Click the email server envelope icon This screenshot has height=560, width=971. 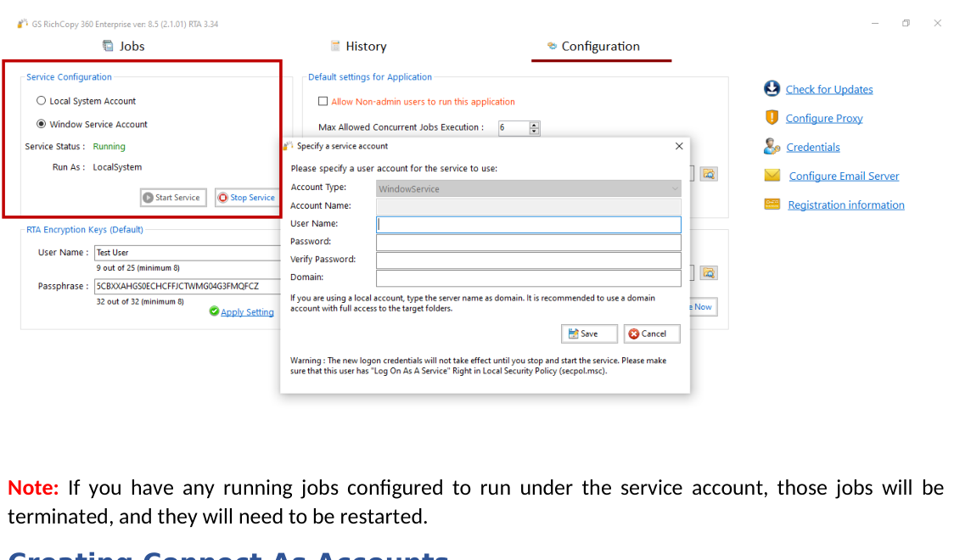(x=772, y=176)
